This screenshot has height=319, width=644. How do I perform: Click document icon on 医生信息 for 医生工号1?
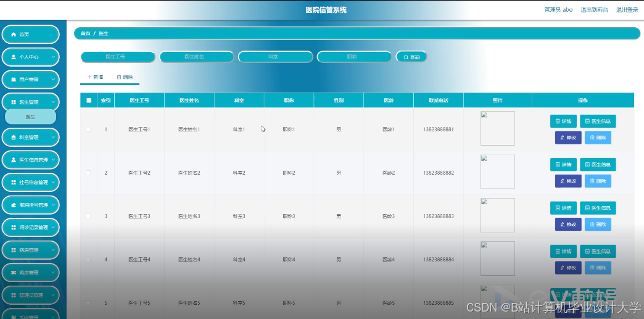[587, 122]
